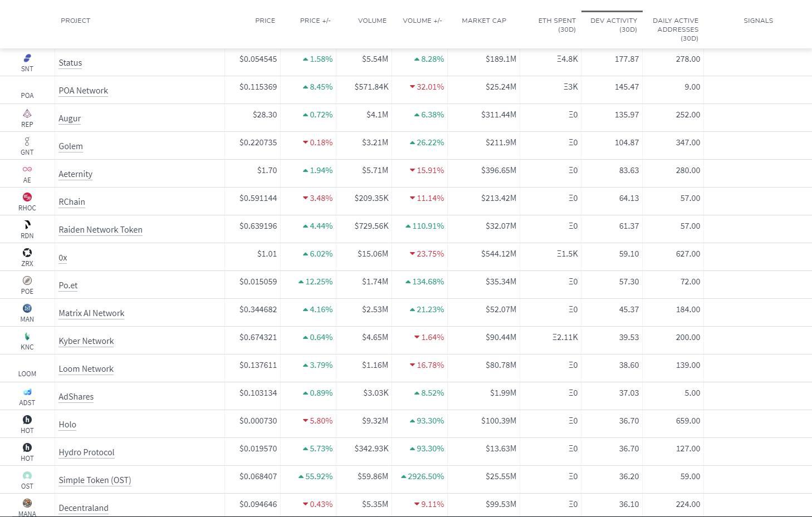The image size is (812, 517).
Task: Open the Status project link
Action: tap(70, 63)
